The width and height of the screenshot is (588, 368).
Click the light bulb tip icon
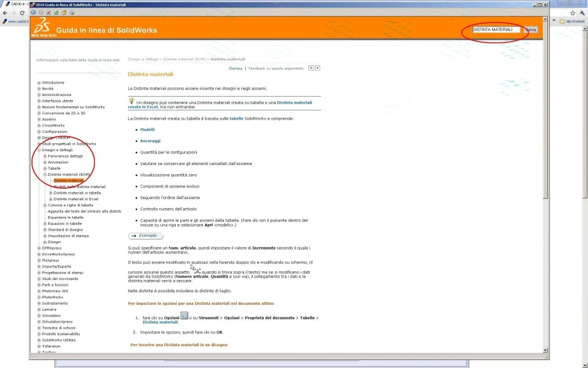pyautogui.click(x=131, y=101)
